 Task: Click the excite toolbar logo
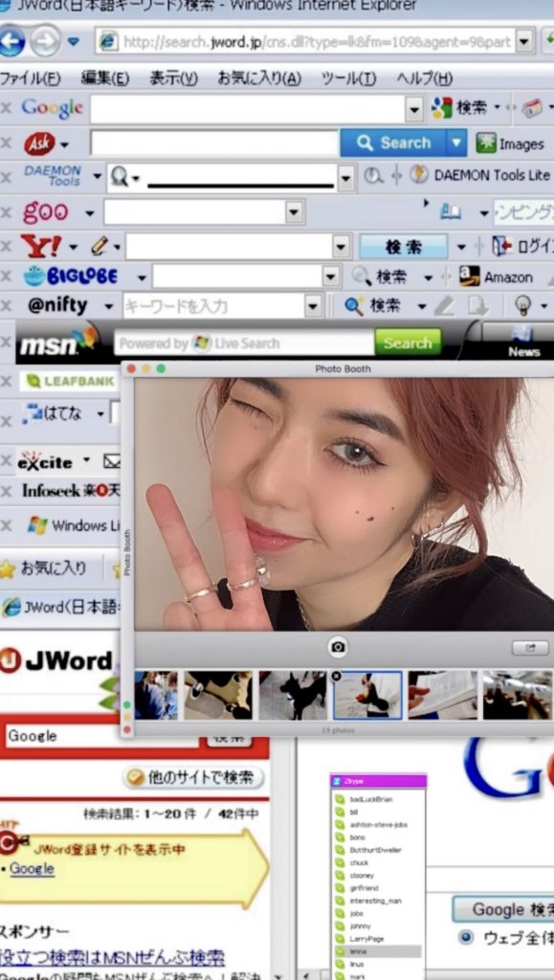44,461
